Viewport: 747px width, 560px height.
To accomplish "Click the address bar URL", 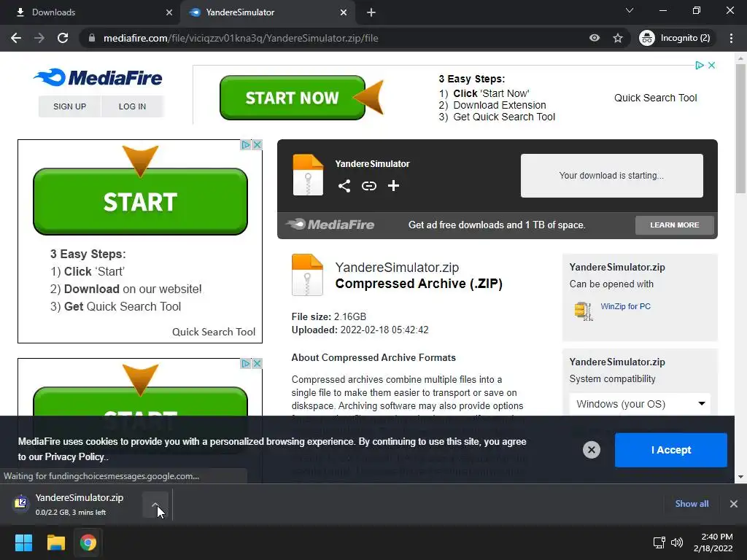I will (241, 38).
